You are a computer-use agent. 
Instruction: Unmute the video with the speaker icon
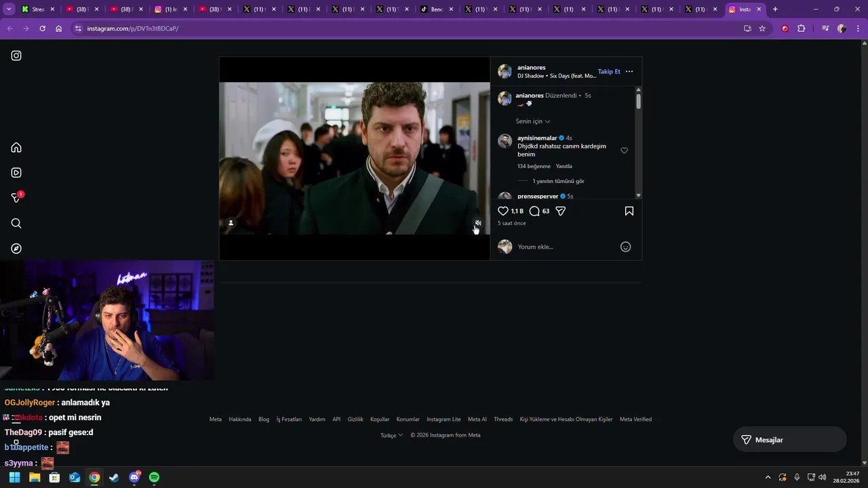point(478,223)
